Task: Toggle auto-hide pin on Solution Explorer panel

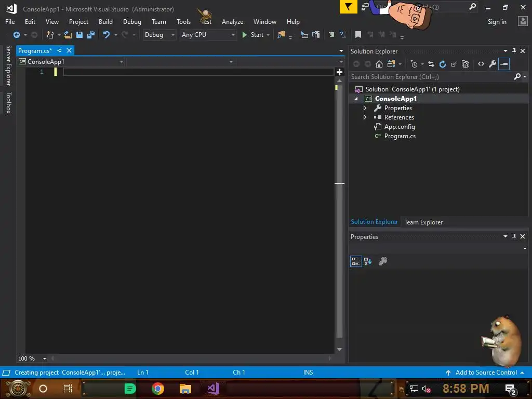Action: click(514, 51)
